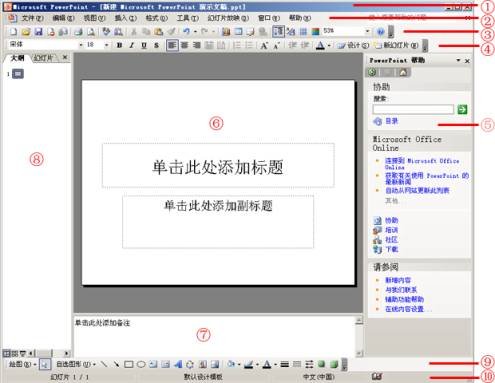Image resolution: width=495 pixels, height=383 pixels.
Task: Open the 下载 Downloads link
Action: [392, 249]
